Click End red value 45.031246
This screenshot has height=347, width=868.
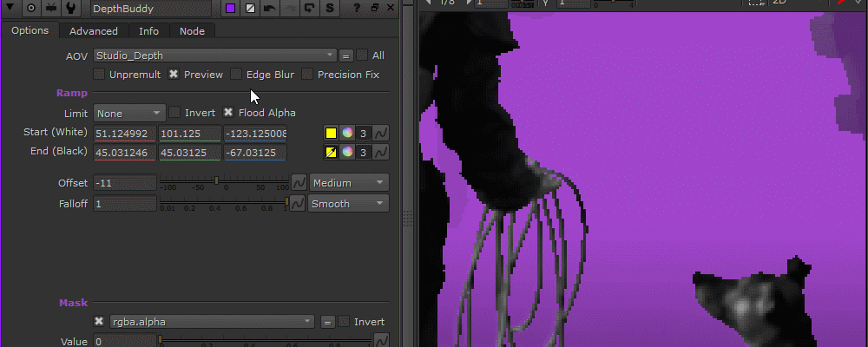[124, 152]
